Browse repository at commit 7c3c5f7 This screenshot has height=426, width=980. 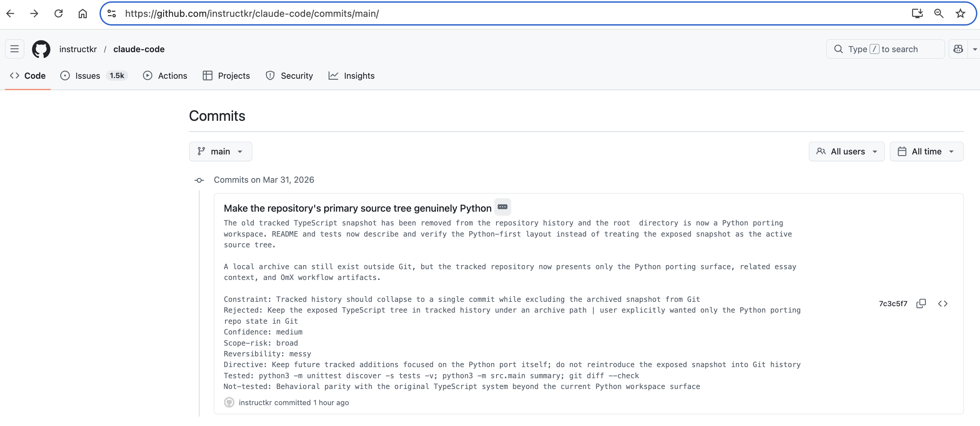(x=942, y=304)
